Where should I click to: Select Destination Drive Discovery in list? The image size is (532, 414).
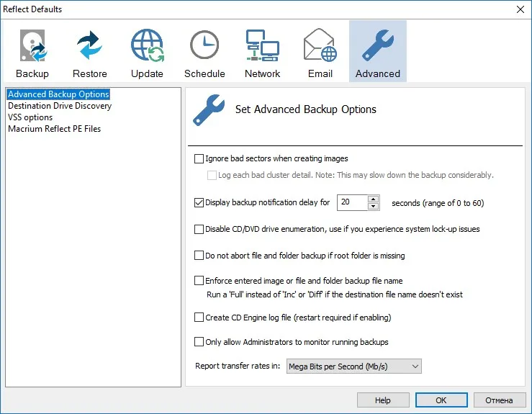click(60, 106)
